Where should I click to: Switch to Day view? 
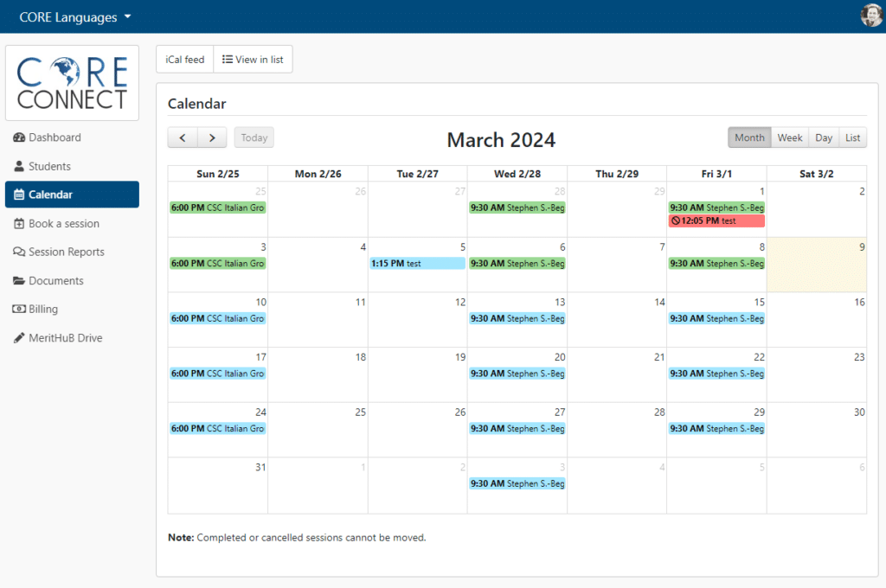824,137
